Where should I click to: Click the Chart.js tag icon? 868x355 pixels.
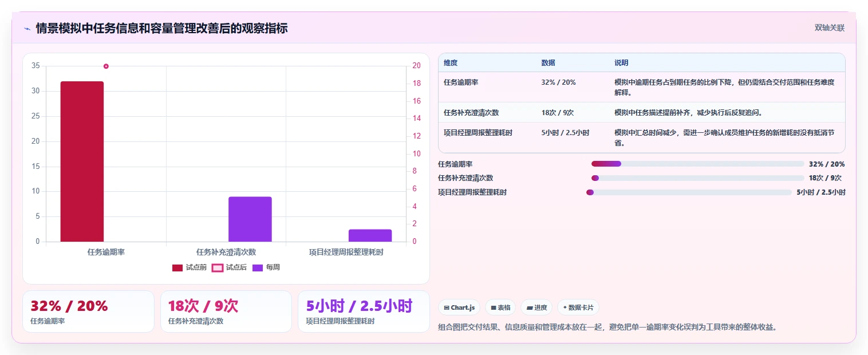coord(447,307)
